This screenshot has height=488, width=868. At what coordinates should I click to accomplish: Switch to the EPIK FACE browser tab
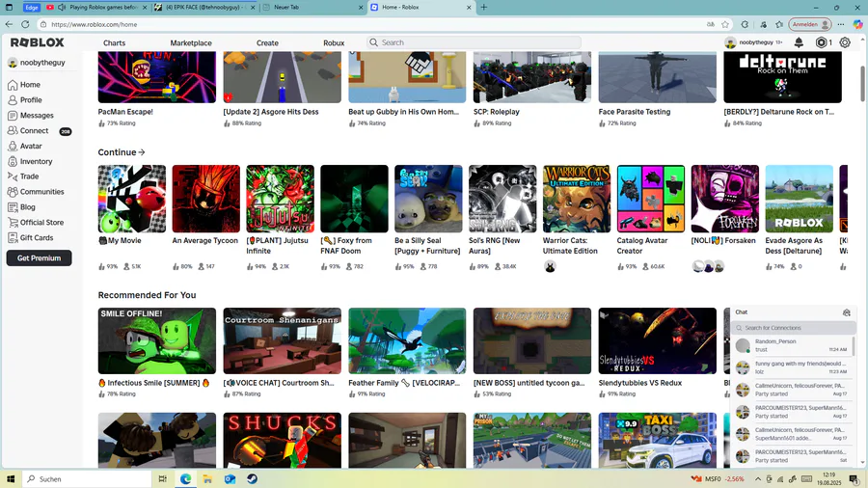[x=203, y=7]
